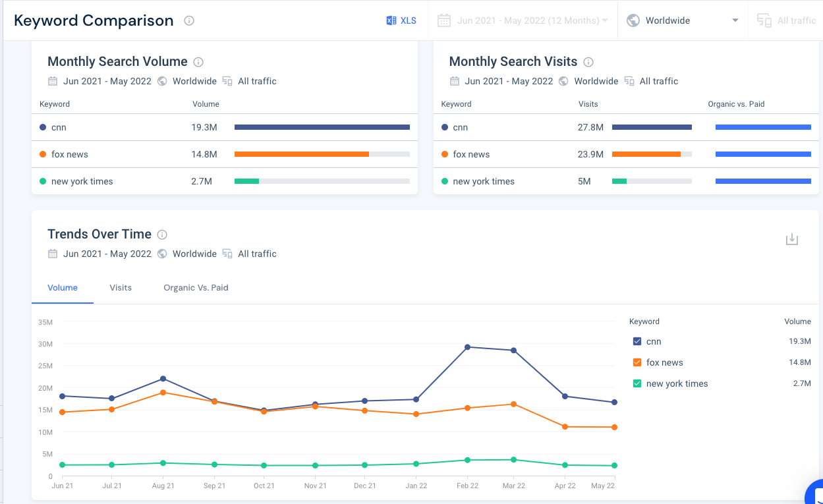The height and width of the screenshot is (504, 823).
Task: Switch to the Visits tab
Action: click(121, 288)
